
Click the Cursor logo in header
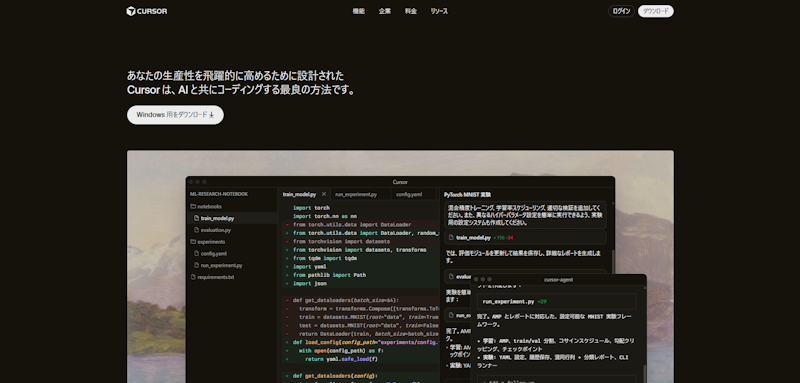click(146, 11)
